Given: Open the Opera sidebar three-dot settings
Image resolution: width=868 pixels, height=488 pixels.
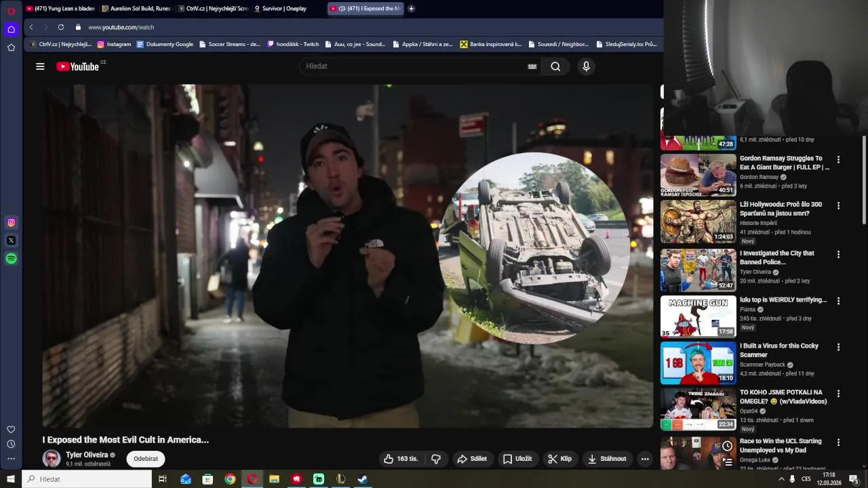Looking at the screenshot, I should [11, 459].
